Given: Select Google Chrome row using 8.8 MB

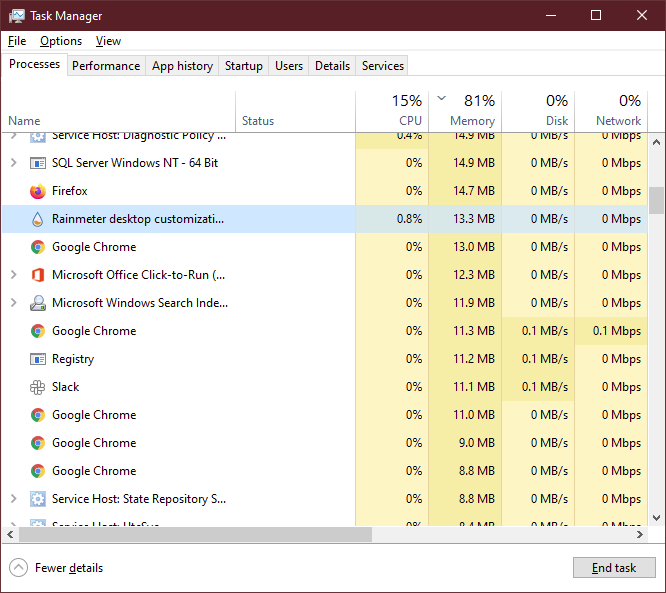Looking at the screenshot, I should (x=325, y=471).
